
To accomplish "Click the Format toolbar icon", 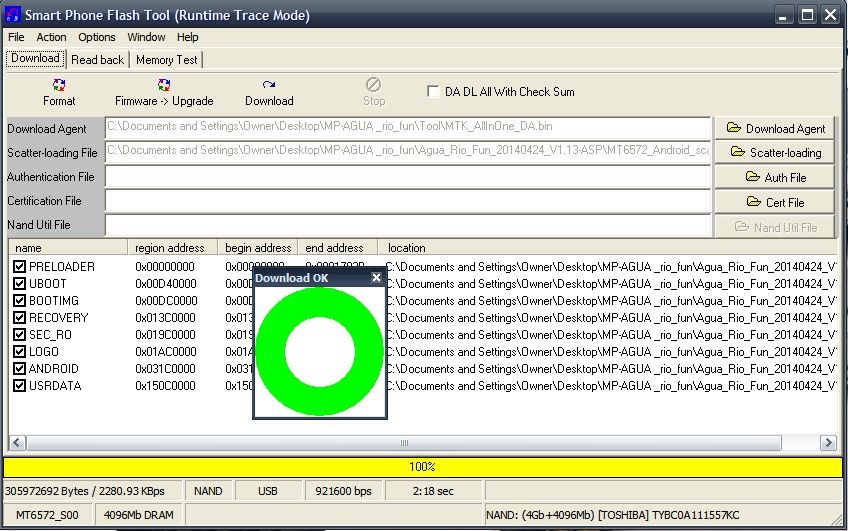I will 59,87.
